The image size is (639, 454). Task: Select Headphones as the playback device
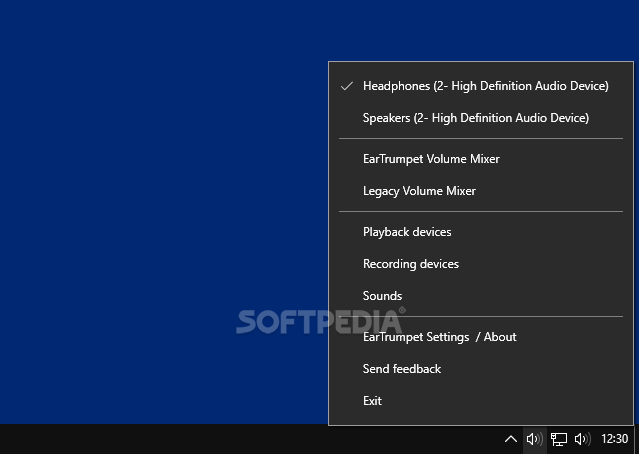(481, 86)
